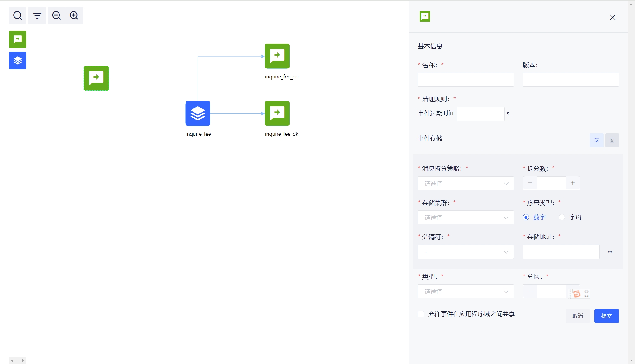Close the properties panel
The height and width of the screenshot is (364, 635).
tap(613, 17)
